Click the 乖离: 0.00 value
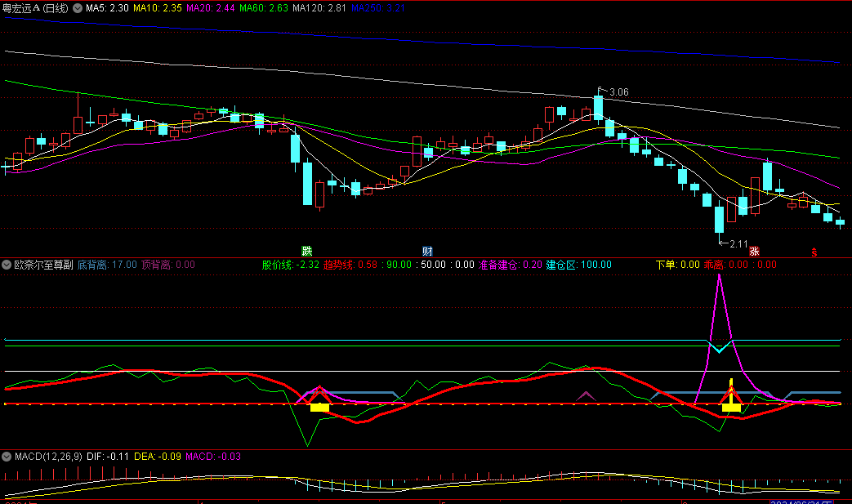The height and width of the screenshot is (504, 852). [x=726, y=265]
